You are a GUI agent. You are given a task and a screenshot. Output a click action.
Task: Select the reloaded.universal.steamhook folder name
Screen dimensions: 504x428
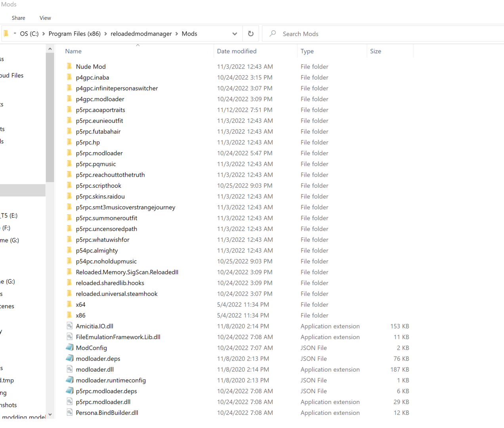116,294
